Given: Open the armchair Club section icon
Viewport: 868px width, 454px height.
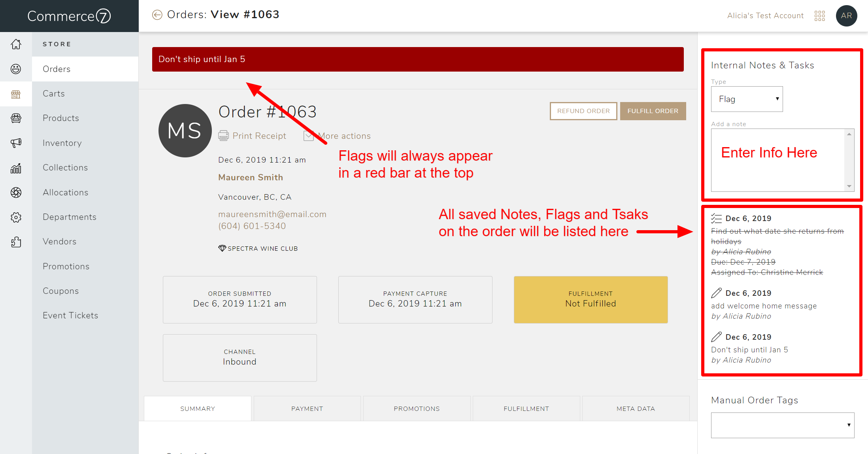Looking at the screenshot, I should [16, 118].
